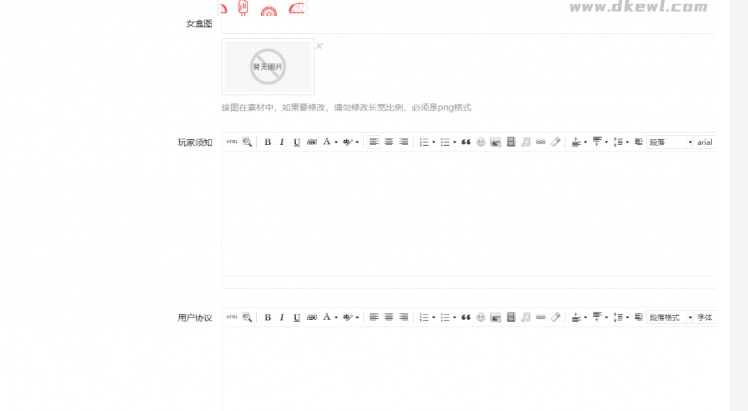Open 段落 paragraph format dropdown
748x411 pixels.
[669, 142]
